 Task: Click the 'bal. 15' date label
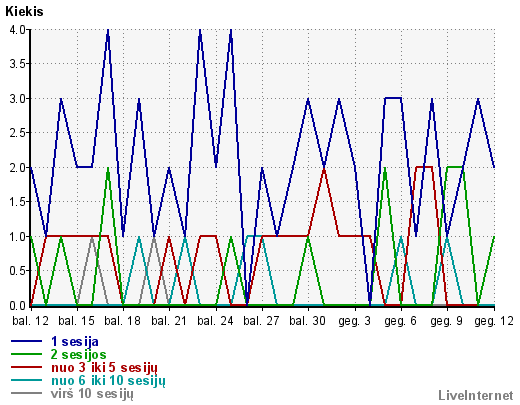point(76,321)
